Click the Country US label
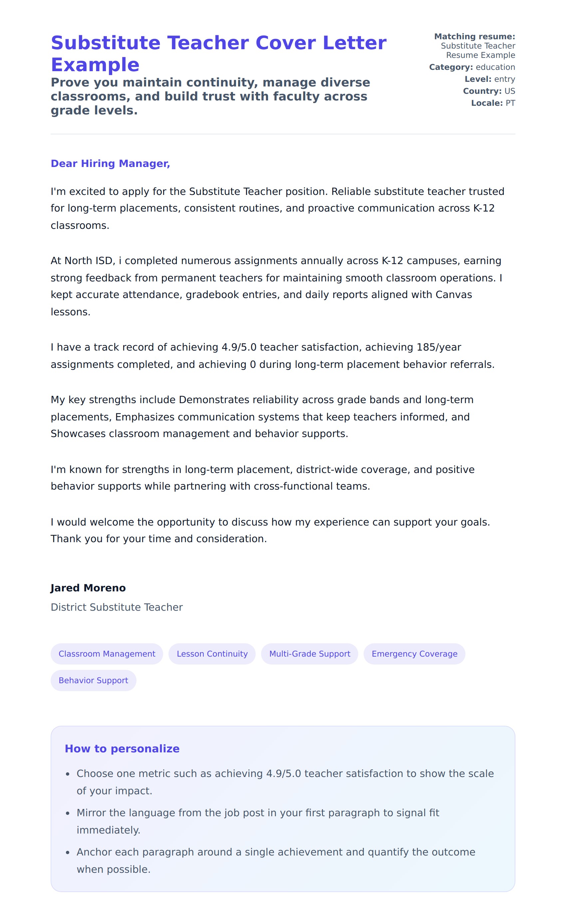566x924 pixels. click(x=489, y=91)
